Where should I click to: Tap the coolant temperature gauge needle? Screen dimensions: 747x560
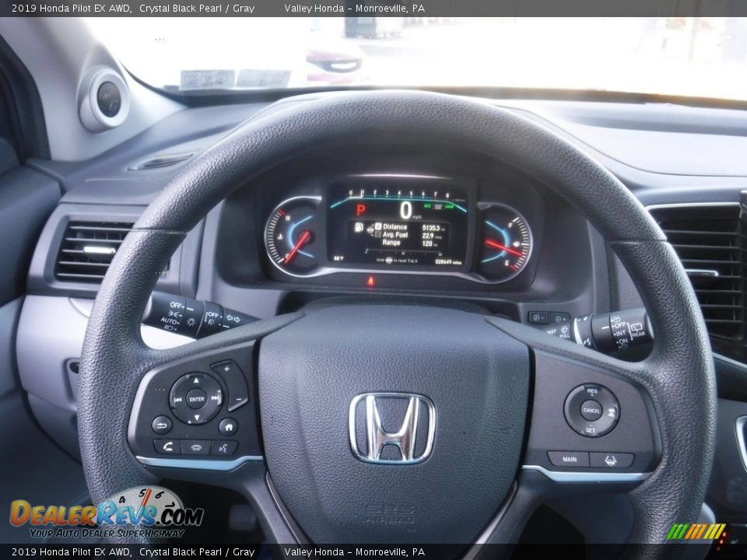click(298, 246)
